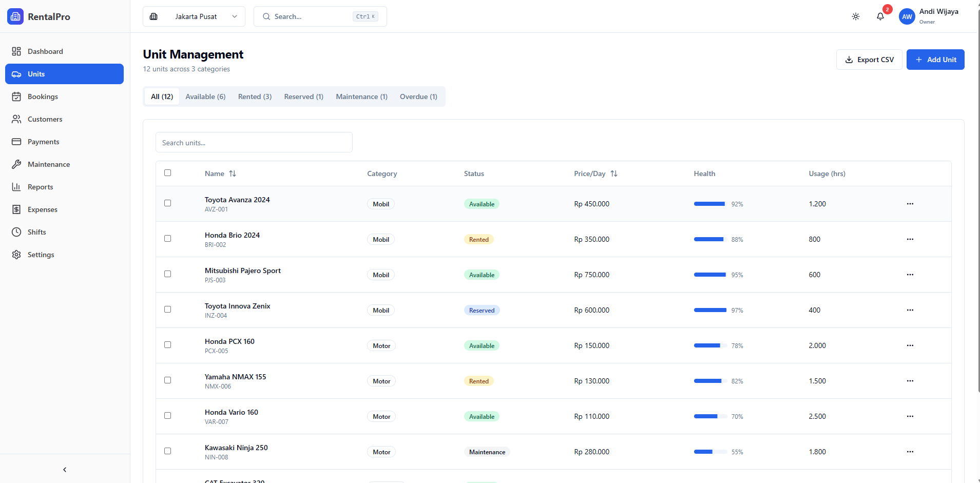Expand row options for Yamaha NMAX 155
Viewport: 980px width, 483px height.
pyautogui.click(x=910, y=381)
